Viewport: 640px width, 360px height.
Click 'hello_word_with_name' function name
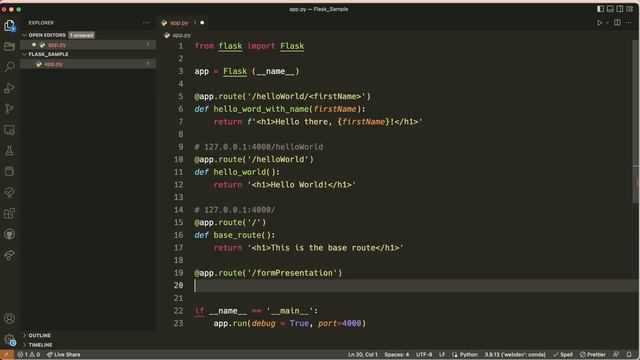(261, 109)
